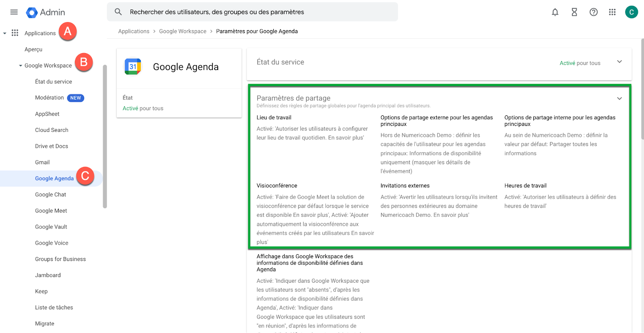
Task: Click the NEW badge next to Modération
Action: coord(76,98)
